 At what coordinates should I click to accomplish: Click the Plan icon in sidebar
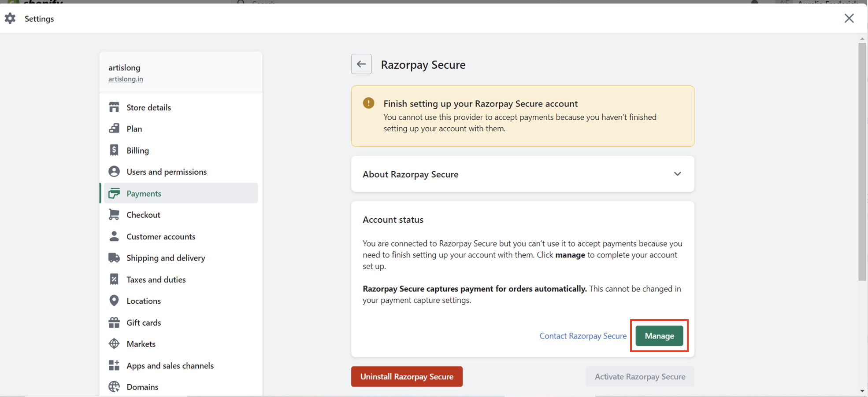tap(114, 129)
